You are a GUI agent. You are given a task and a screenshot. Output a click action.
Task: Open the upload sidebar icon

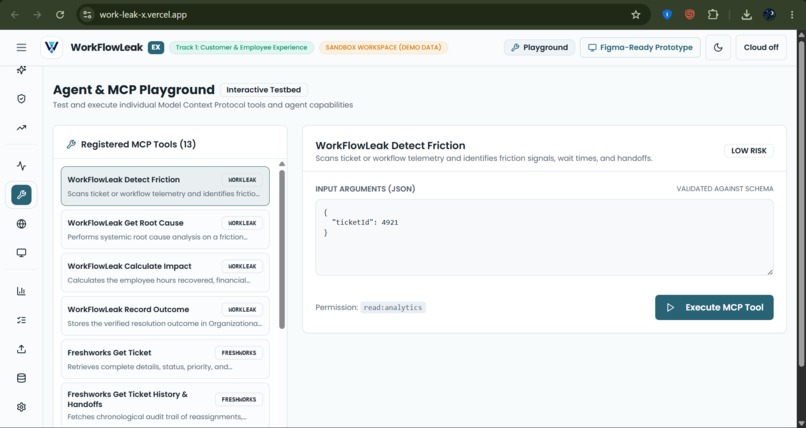[21, 349]
